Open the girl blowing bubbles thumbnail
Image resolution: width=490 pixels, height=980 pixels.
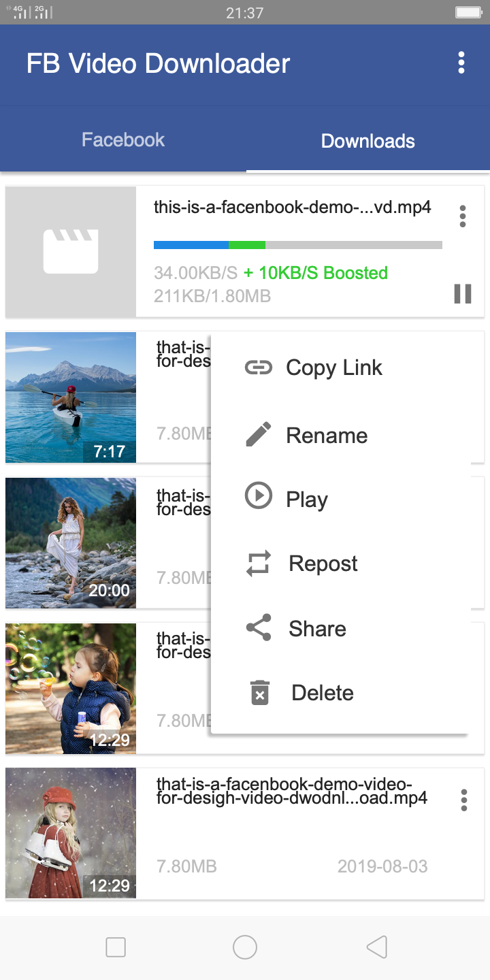(x=71, y=689)
